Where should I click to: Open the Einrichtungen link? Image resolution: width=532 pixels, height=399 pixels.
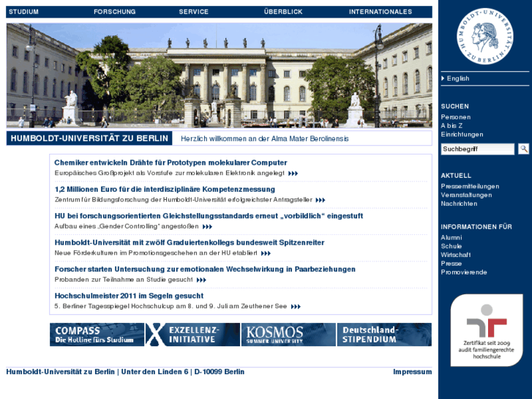point(462,135)
